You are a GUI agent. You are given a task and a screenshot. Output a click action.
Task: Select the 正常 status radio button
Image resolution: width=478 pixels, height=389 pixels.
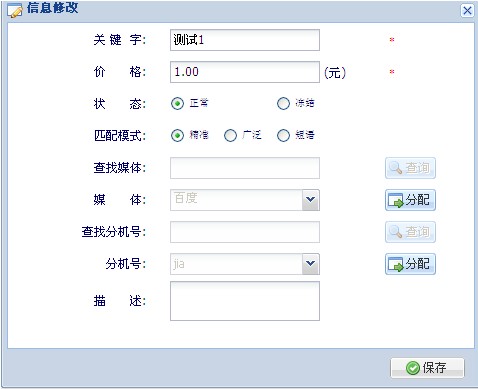[177, 103]
